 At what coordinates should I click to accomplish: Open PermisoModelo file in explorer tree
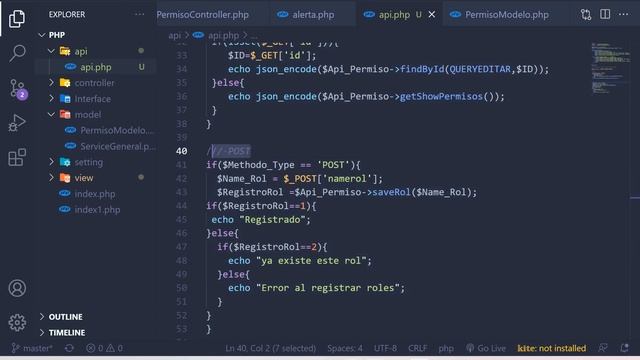click(x=116, y=131)
